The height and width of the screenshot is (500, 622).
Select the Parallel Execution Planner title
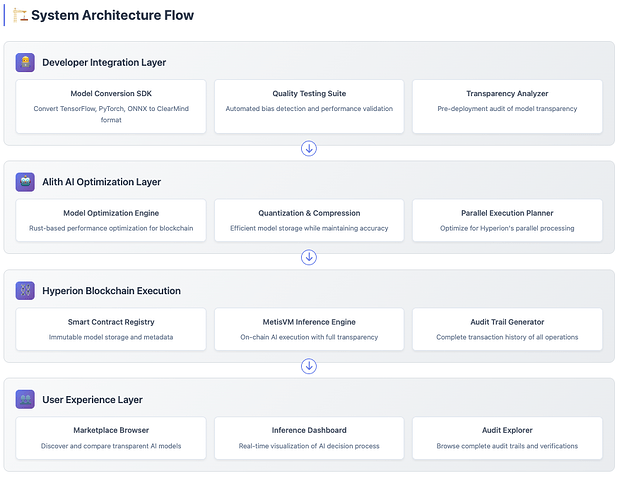[507, 213]
